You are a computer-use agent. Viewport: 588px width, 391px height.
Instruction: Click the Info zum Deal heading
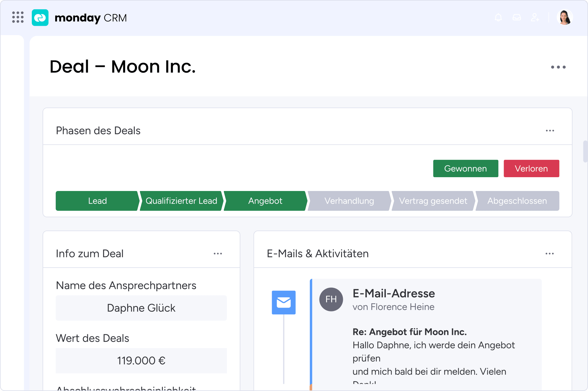click(90, 254)
